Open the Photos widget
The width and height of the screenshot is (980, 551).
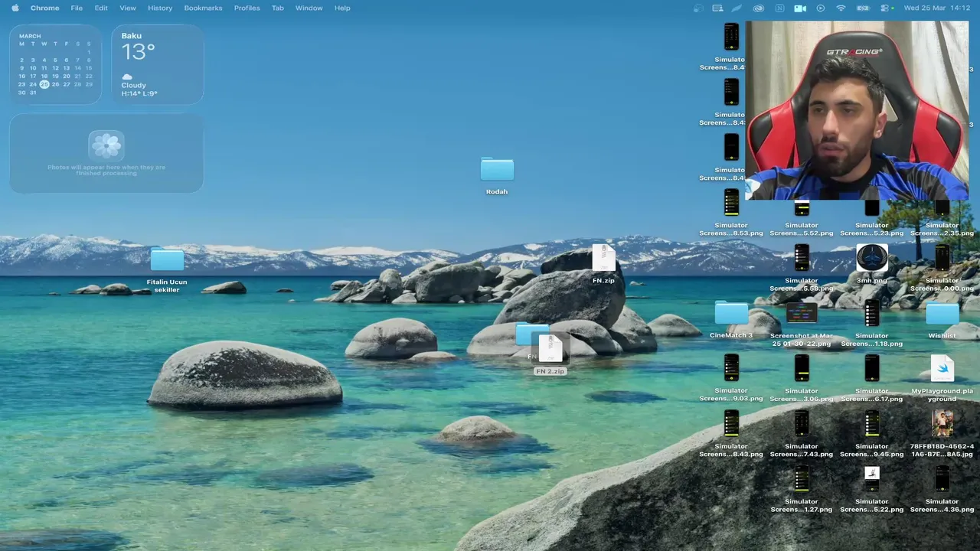pos(106,153)
